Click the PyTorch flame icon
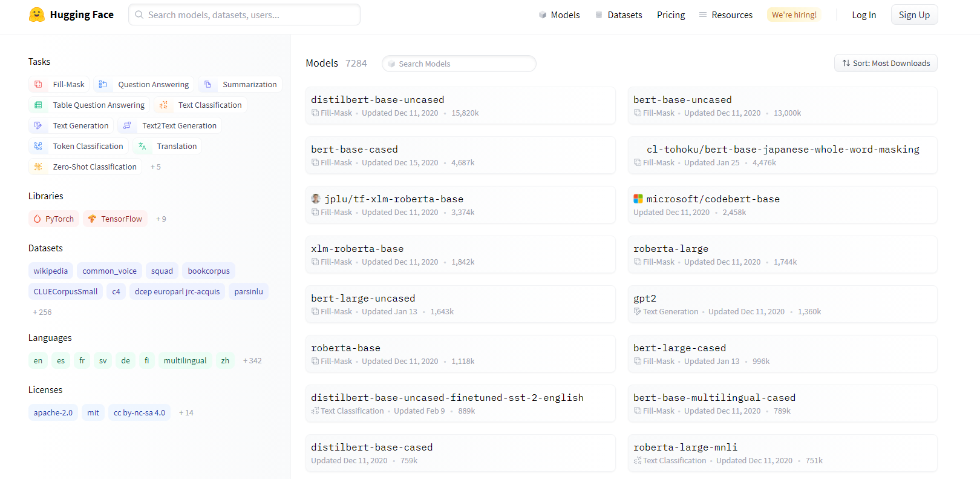This screenshot has height=479, width=980. click(x=38, y=219)
